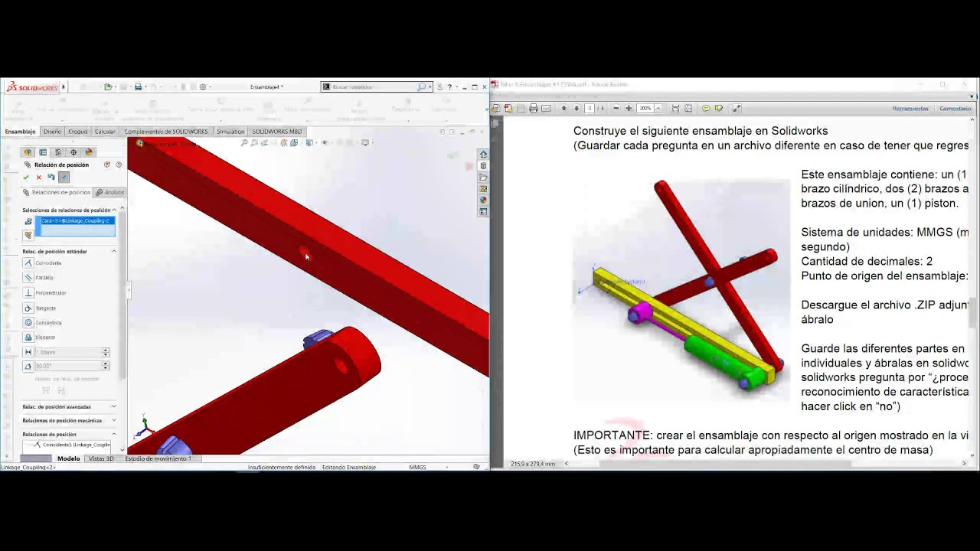Open the Comentario pane in Adobe Reader
This screenshot has width=980, height=551.
click(955, 109)
